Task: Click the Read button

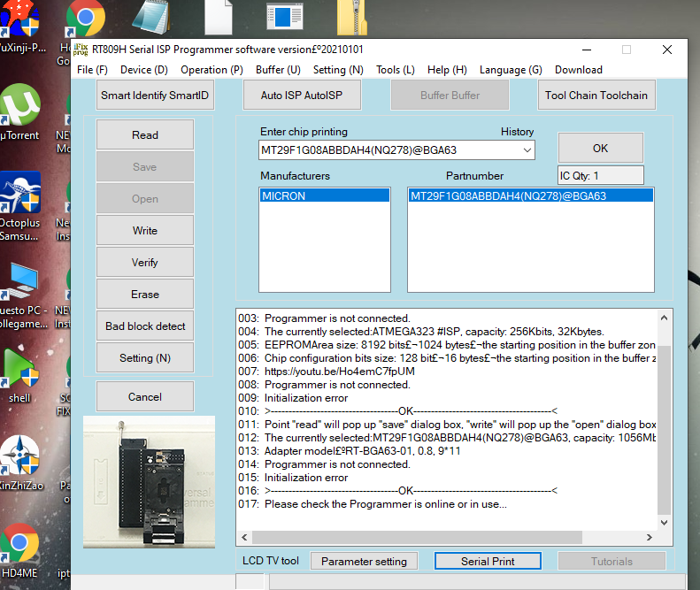Action: [x=145, y=134]
